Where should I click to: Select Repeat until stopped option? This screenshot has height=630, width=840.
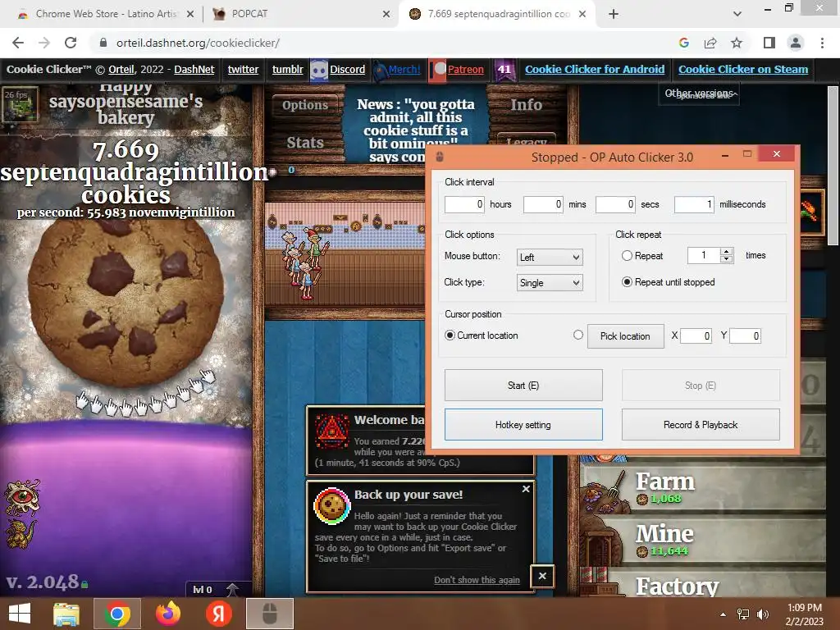click(627, 282)
